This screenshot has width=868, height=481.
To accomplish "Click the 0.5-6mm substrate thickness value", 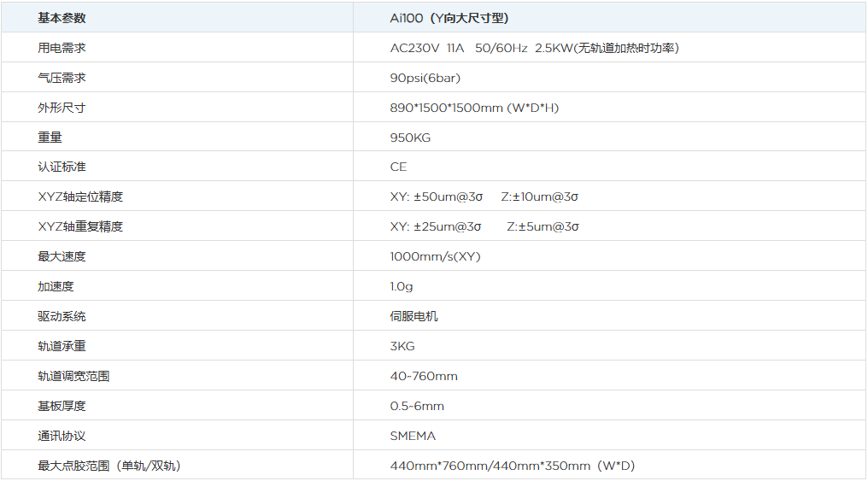I will coord(417,406).
